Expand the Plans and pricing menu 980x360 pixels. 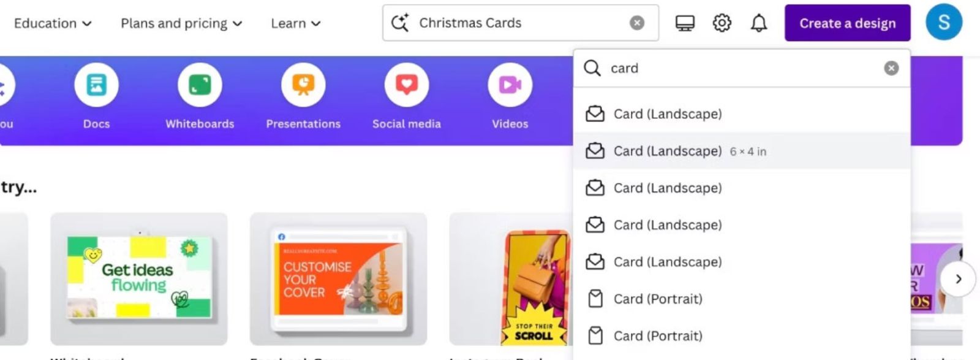pos(181,23)
